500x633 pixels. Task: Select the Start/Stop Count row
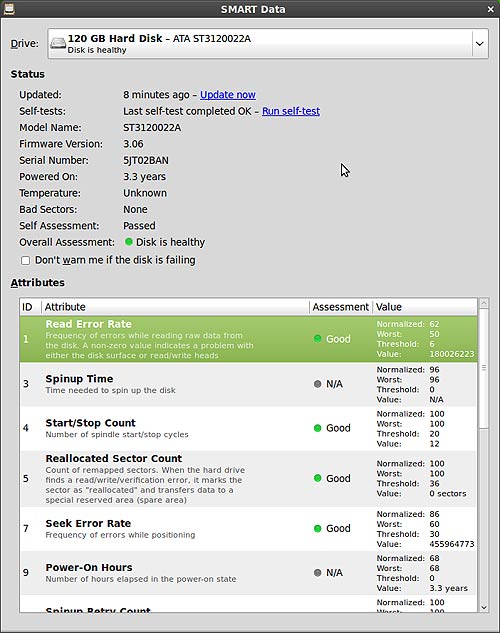click(248, 428)
